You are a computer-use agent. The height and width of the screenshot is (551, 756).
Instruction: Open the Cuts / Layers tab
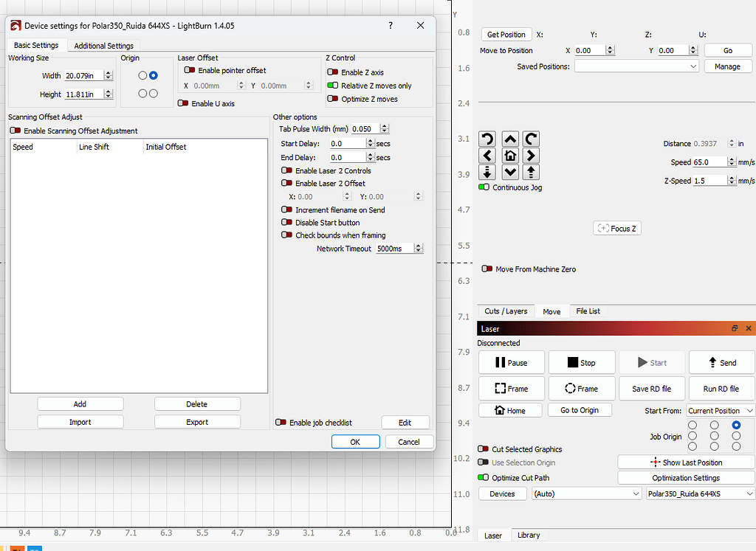tap(506, 311)
